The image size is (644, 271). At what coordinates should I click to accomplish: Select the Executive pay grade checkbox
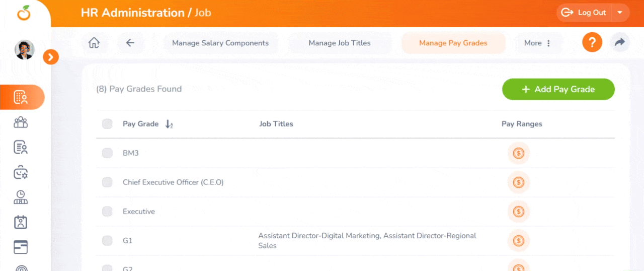point(107,212)
